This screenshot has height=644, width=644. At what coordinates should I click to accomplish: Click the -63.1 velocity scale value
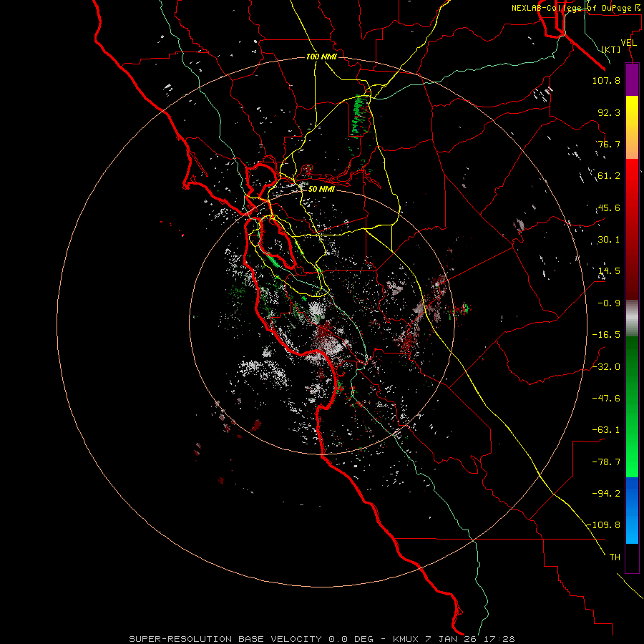coord(606,430)
